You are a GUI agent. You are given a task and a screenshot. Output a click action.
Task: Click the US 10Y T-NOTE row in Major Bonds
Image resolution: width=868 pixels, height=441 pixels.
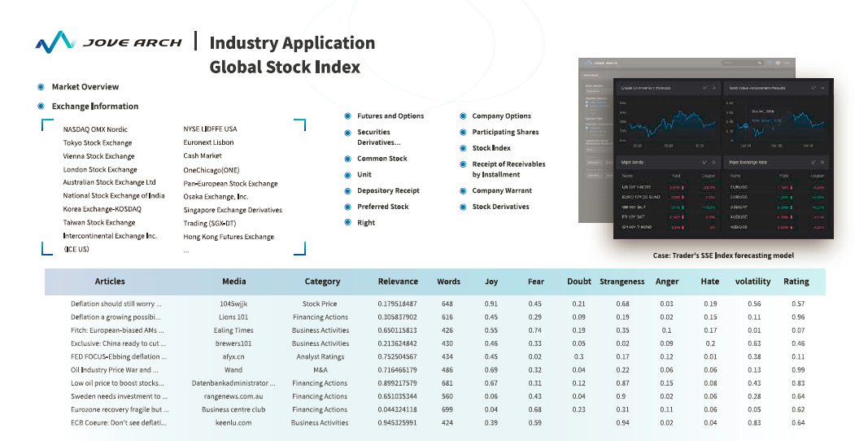pyautogui.click(x=668, y=187)
